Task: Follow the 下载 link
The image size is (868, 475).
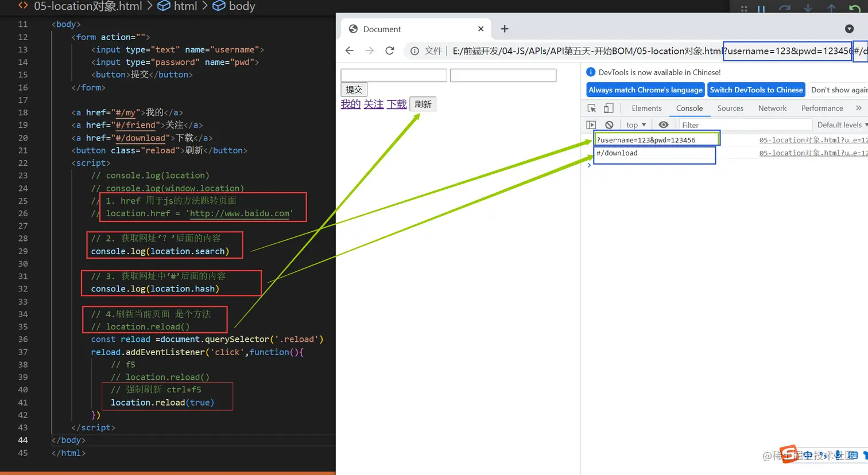Action: pos(396,104)
